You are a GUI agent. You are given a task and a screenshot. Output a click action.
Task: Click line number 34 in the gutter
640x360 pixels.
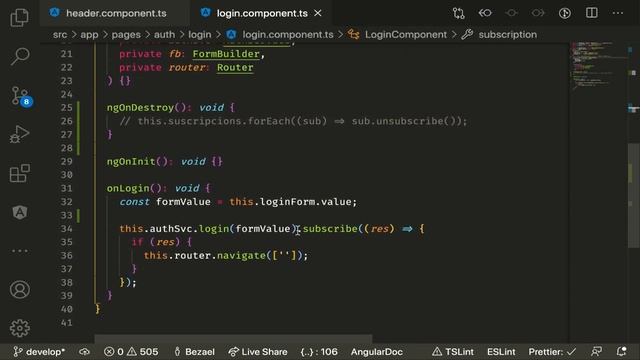pyautogui.click(x=66, y=229)
